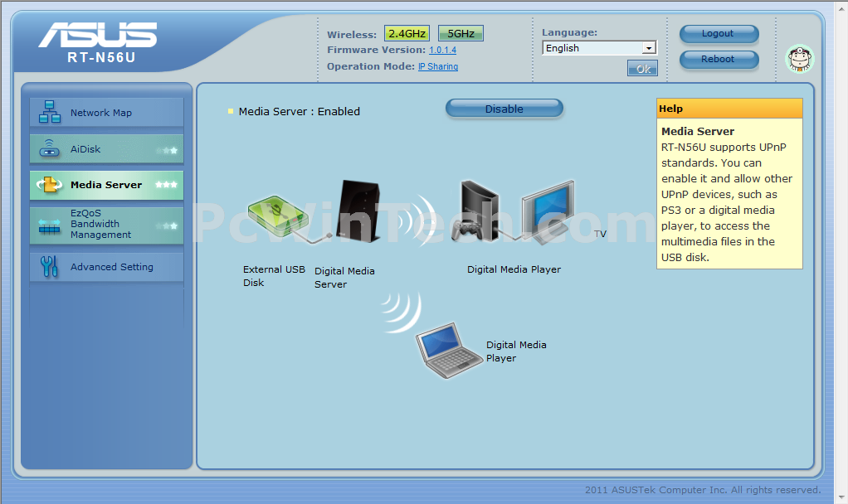Click the 'Media Server' help title
This screenshot has height=504, width=848.
pyautogui.click(x=698, y=131)
